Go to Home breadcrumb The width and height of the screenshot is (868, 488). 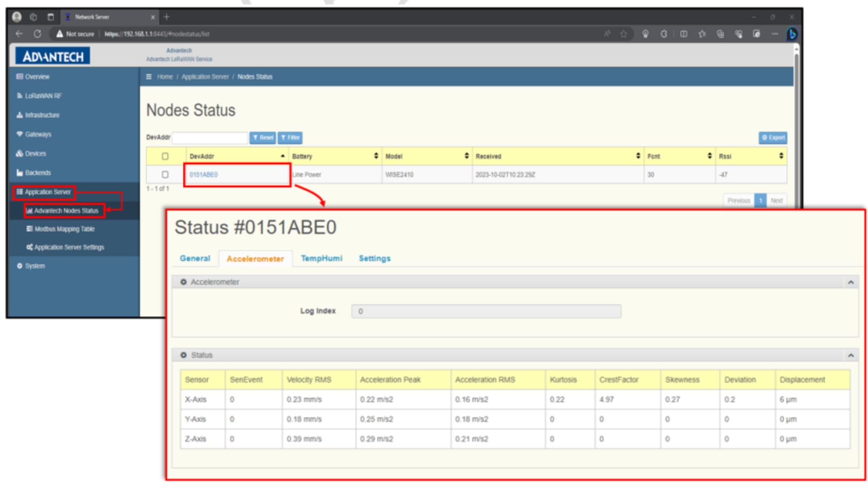click(165, 76)
